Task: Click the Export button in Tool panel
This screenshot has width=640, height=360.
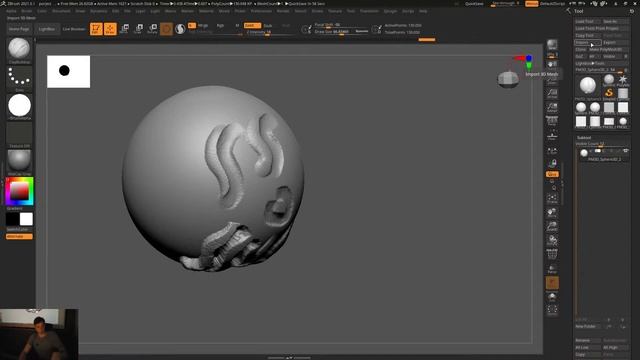Action: pyautogui.click(x=616, y=42)
